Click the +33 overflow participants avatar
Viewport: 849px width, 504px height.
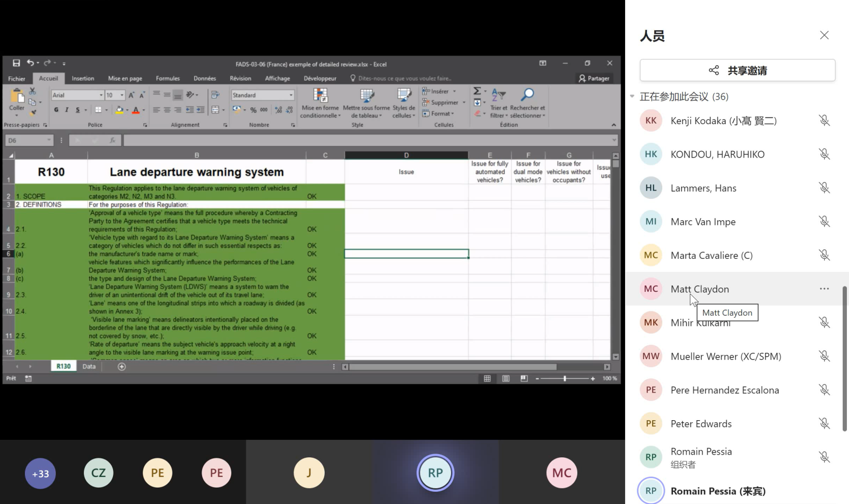tap(40, 473)
